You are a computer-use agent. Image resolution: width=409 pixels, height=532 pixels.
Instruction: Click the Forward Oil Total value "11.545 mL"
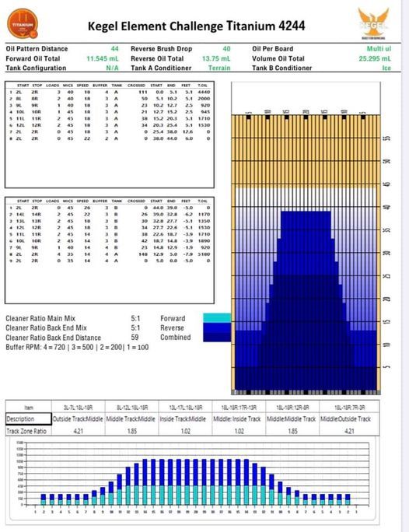point(103,58)
